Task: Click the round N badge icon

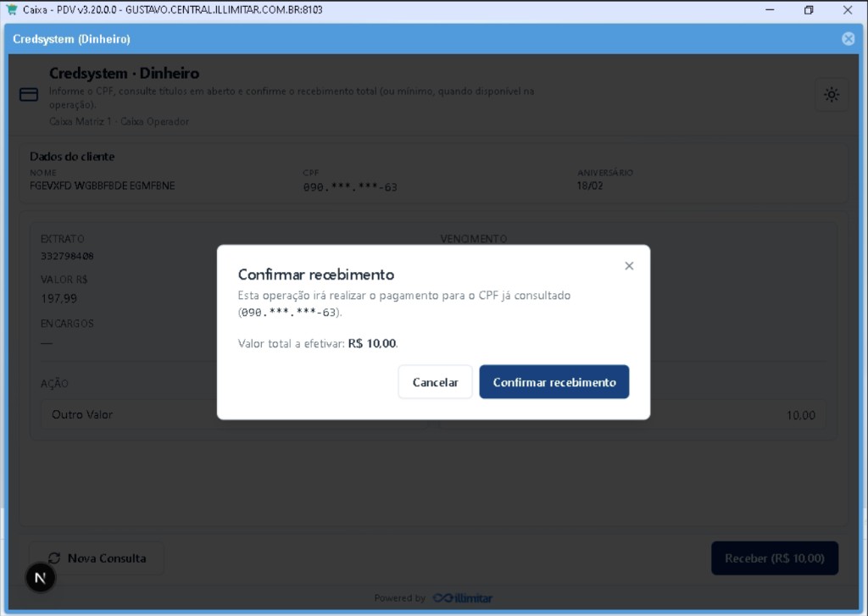Action: [x=41, y=578]
